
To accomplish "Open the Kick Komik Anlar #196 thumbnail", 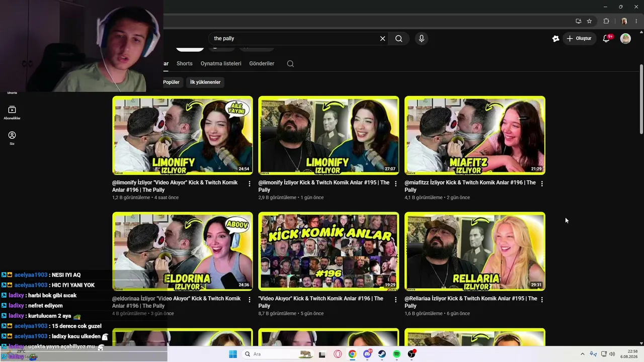I will pyautogui.click(x=329, y=251).
